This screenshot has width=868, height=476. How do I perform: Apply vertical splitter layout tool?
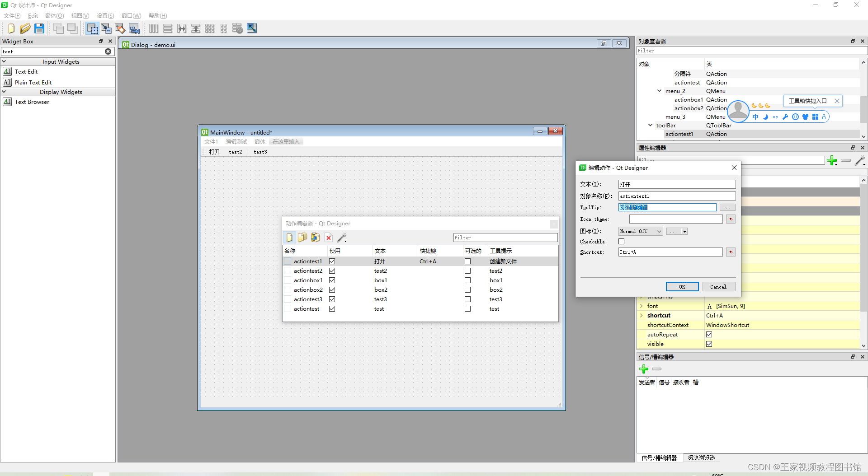pos(196,28)
